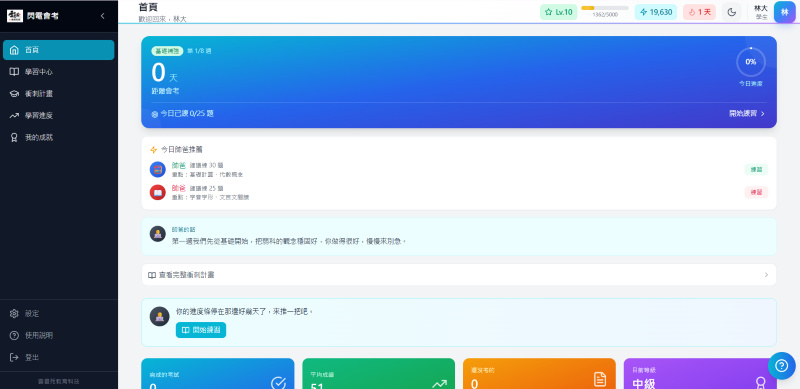Click the 19,630 points badge

656,12
